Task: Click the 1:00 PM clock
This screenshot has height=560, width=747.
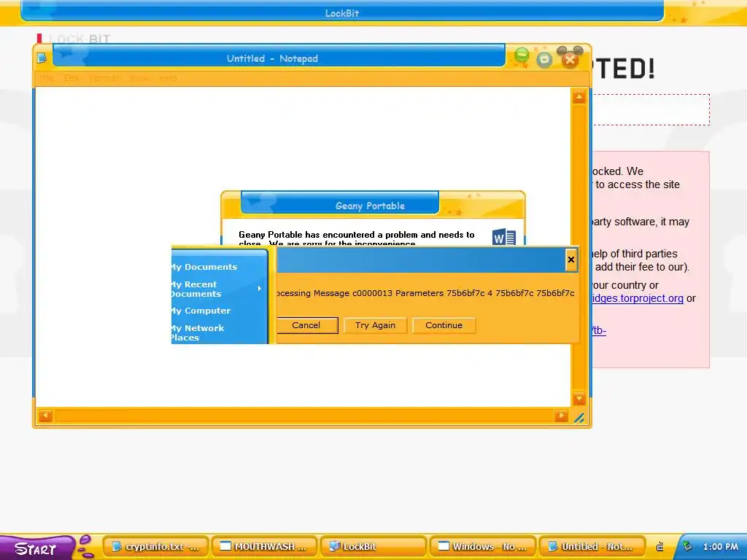Action: point(720,547)
